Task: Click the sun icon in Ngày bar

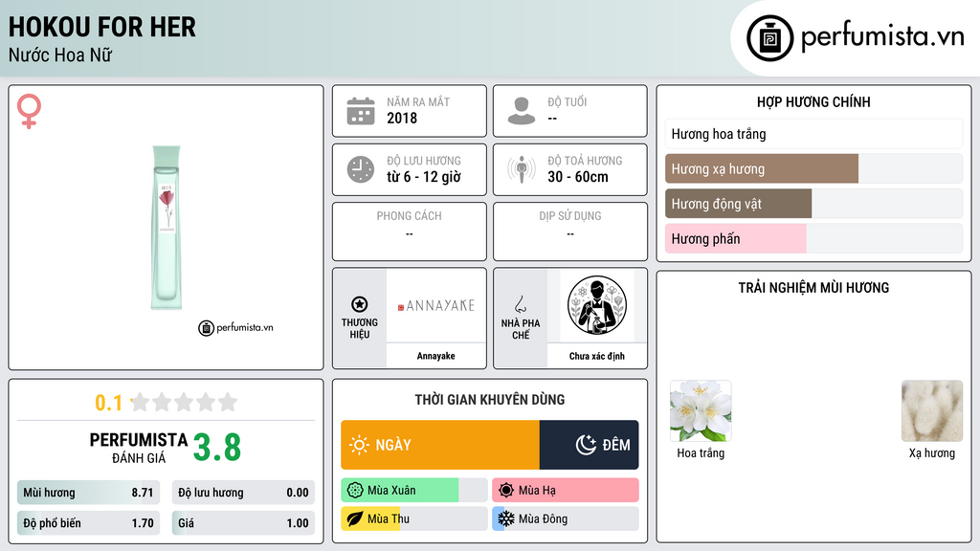Action: 359,445
